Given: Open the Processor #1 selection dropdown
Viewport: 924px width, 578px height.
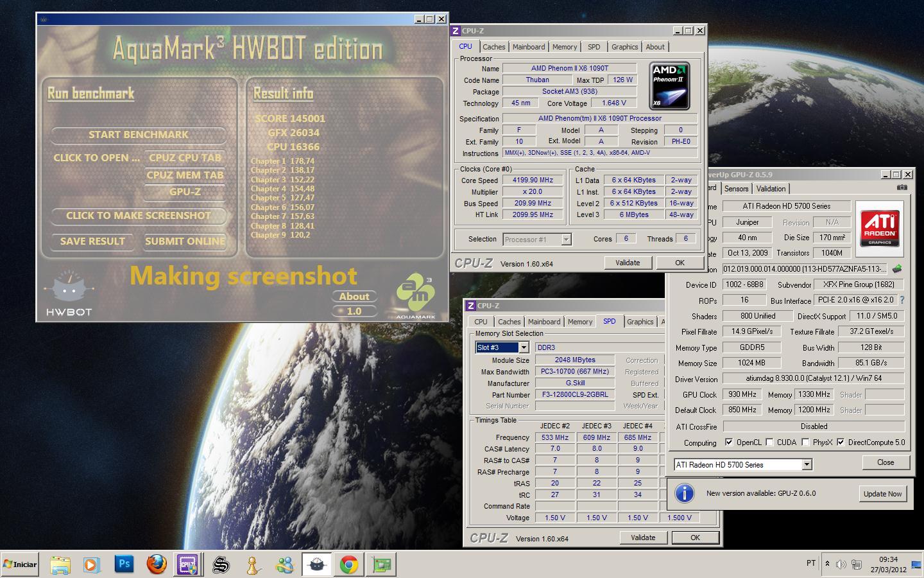Looking at the screenshot, I should [566, 240].
